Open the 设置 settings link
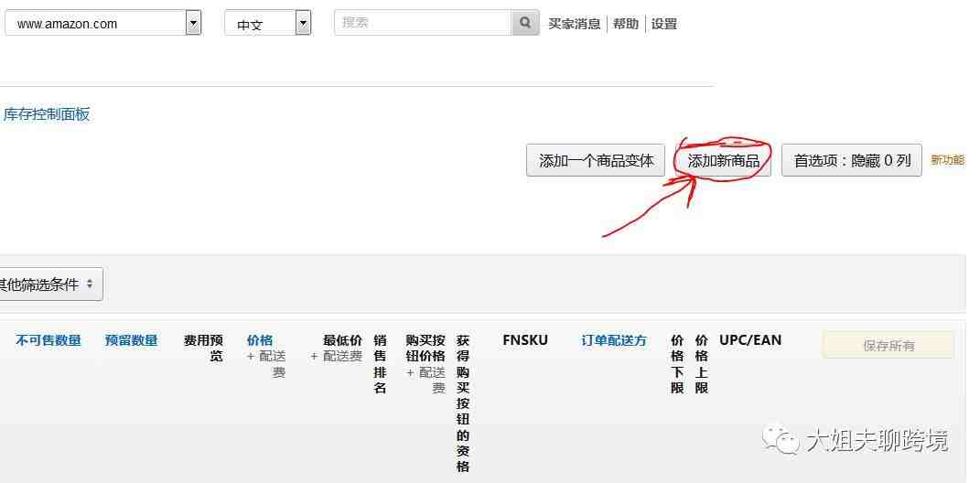Screen dimensions: 980x483 click(663, 25)
